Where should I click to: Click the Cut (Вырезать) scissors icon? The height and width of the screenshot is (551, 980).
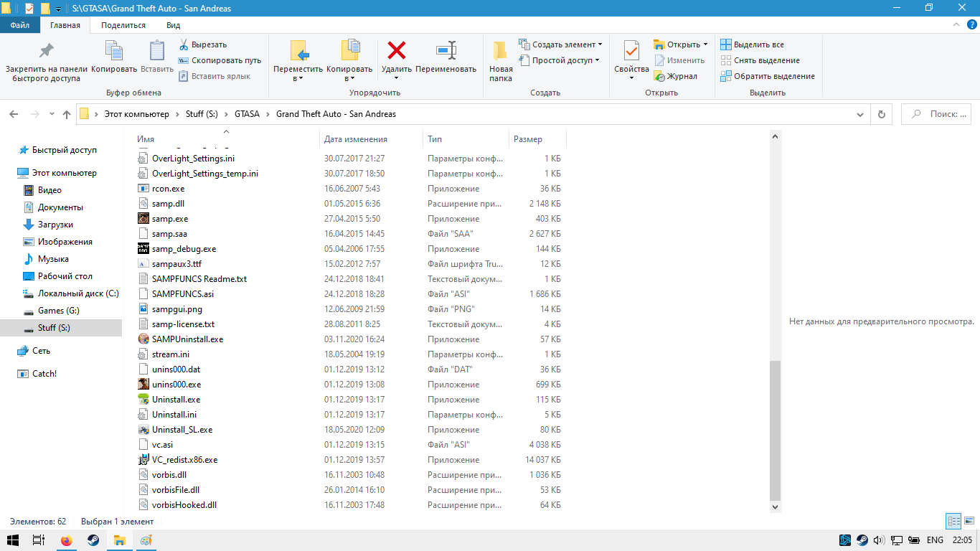(184, 44)
